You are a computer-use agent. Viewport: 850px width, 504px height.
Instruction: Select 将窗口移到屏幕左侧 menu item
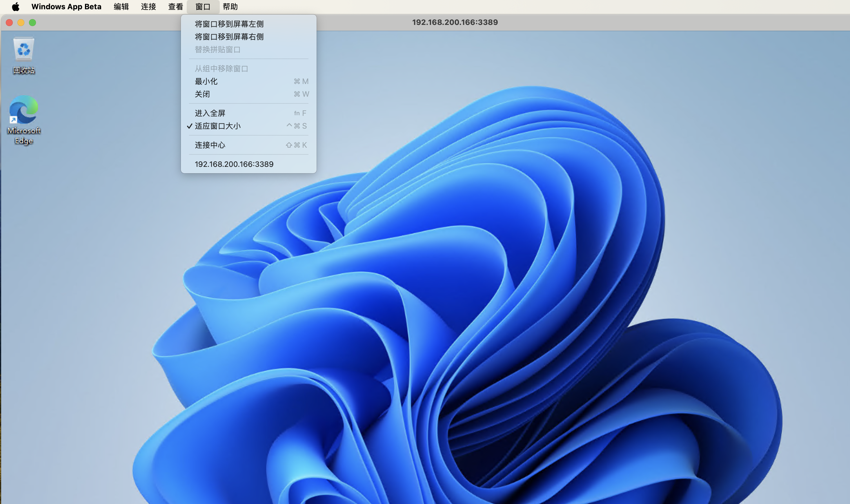(x=229, y=24)
